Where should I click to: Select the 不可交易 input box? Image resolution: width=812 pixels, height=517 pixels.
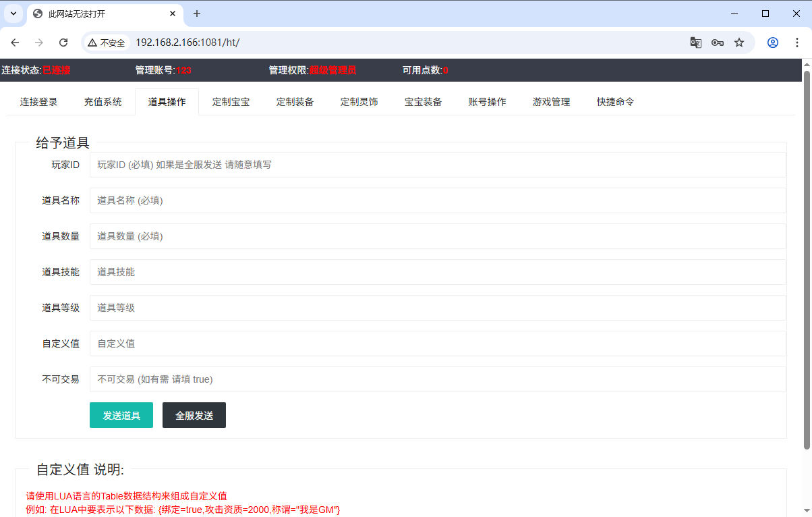[438, 379]
